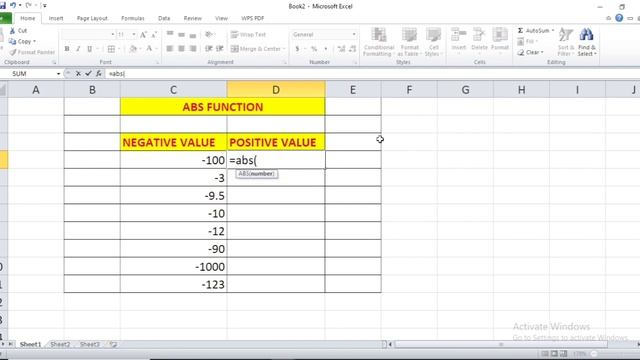Click the Find & Select binoculars icon
This screenshot has height=360, width=640.
(587, 34)
